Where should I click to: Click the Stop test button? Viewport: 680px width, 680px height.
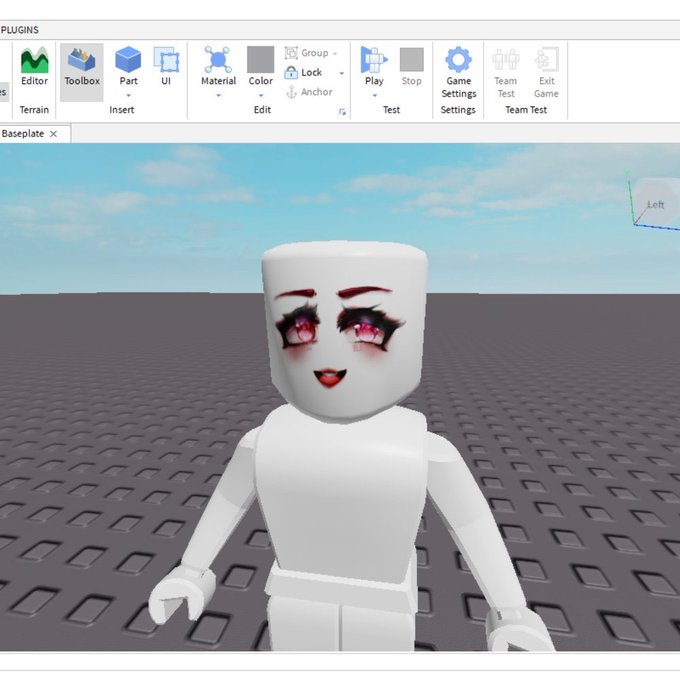coord(412,66)
